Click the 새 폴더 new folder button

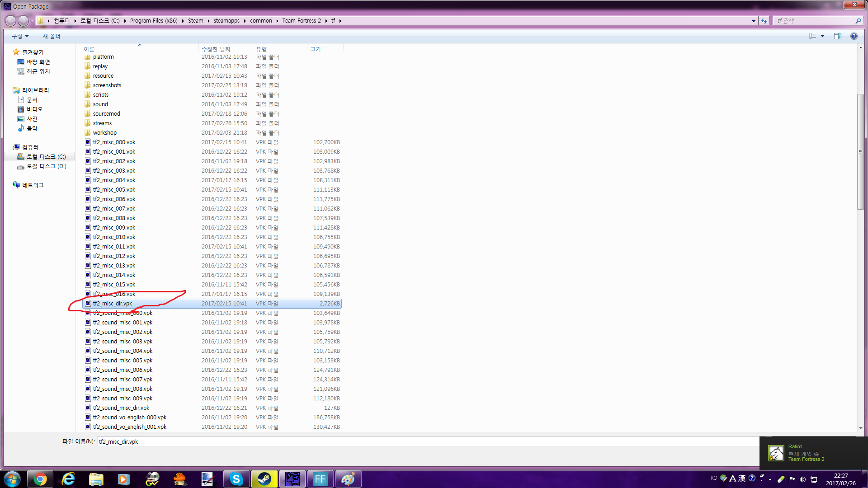coord(51,36)
